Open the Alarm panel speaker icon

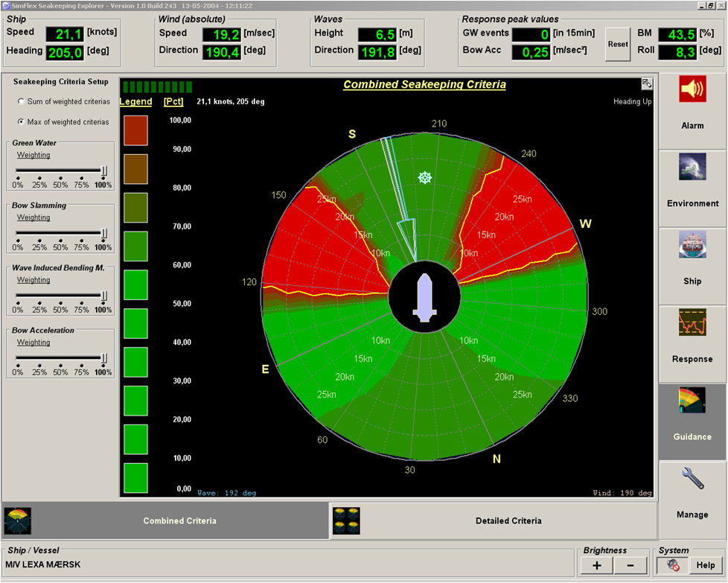point(692,89)
